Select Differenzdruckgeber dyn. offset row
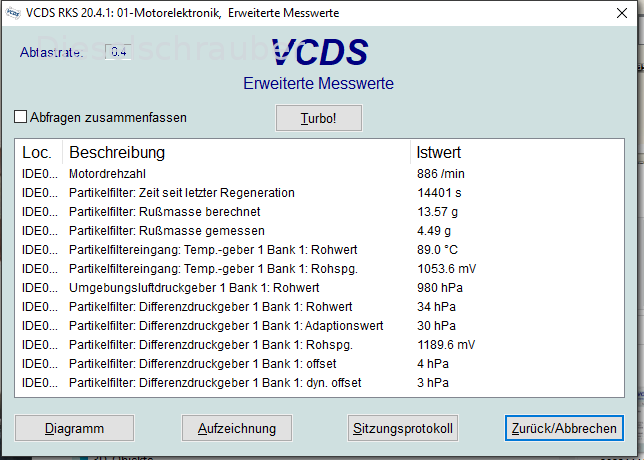The image size is (644, 460). (x=320, y=383)
